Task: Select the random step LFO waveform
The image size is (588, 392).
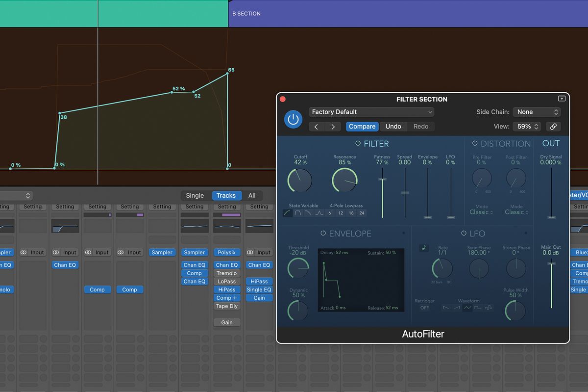Action: [488, 308]
